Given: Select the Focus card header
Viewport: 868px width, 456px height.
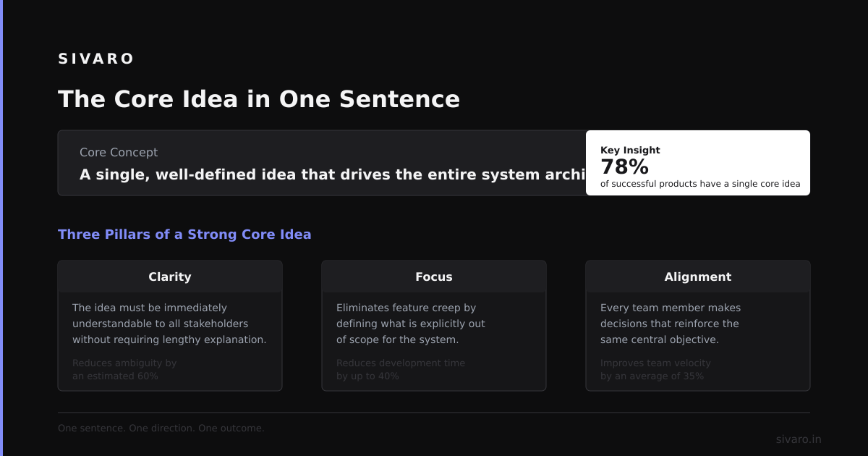Looking at the screenshot, I should tap(434, 276).
